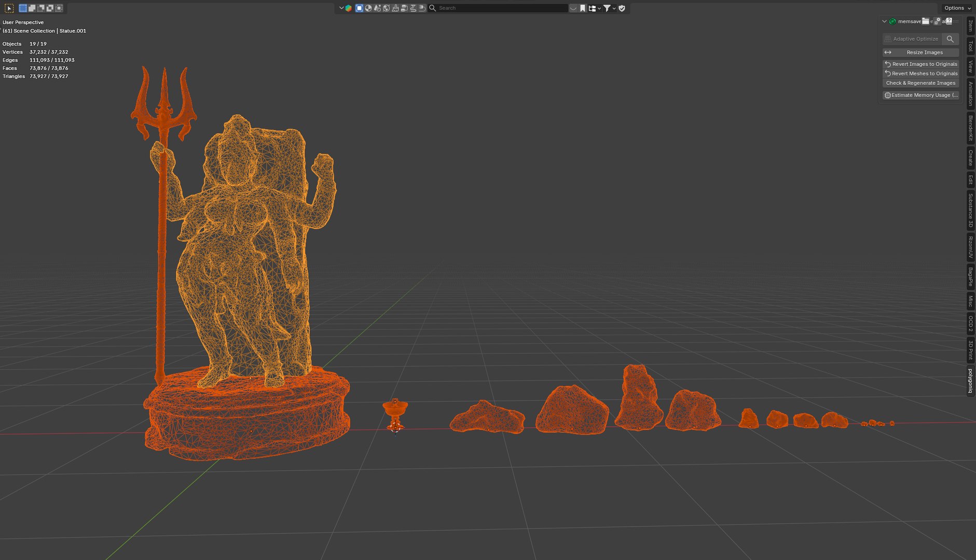This screenshot has height=560, width=976.
Task: Toggle the bookmarks filter icon
Action: pyautogui.click(x=583, y=8)
